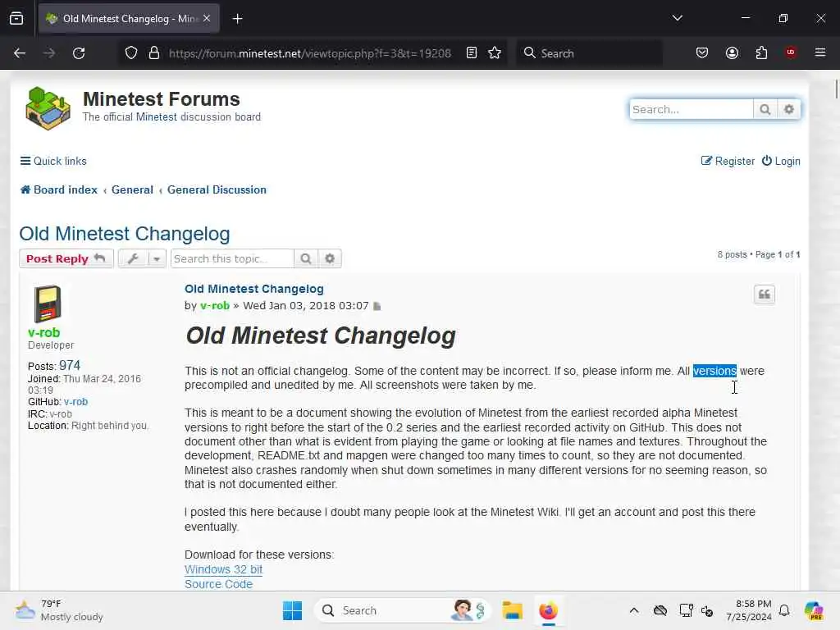Toggle reader view icon in address bar
Screen dimensions: 840x630
pos(472,53)
